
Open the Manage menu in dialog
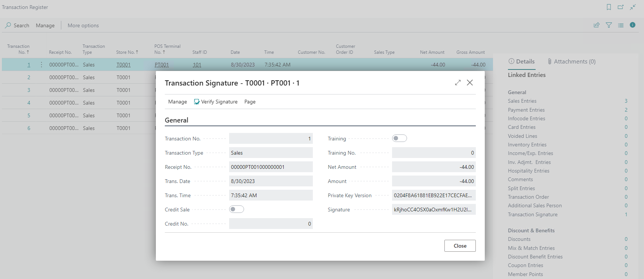[178, 102]
